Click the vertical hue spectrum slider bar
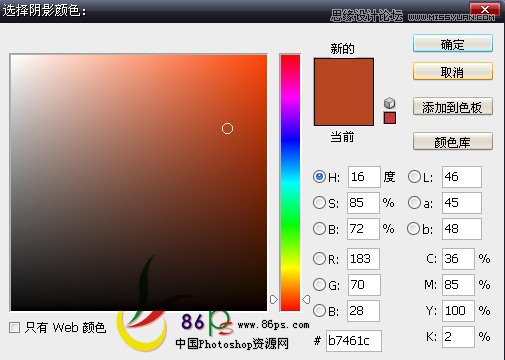The height and width of the screenshot is (360, 505). point(290,183)
